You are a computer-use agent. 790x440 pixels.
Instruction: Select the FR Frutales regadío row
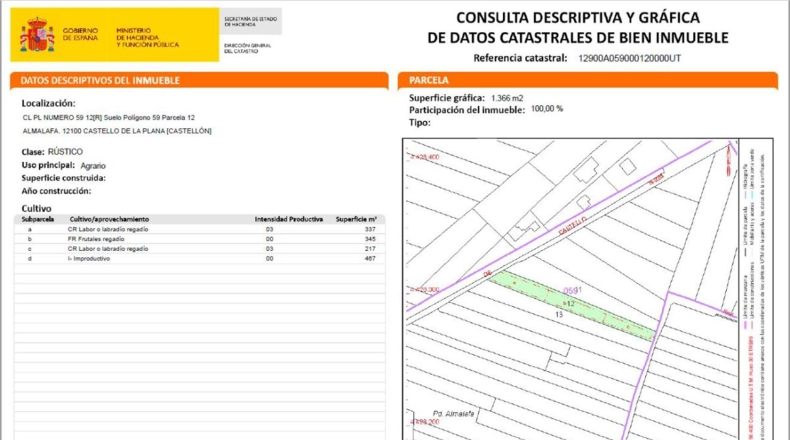click(x=200, y=239)
